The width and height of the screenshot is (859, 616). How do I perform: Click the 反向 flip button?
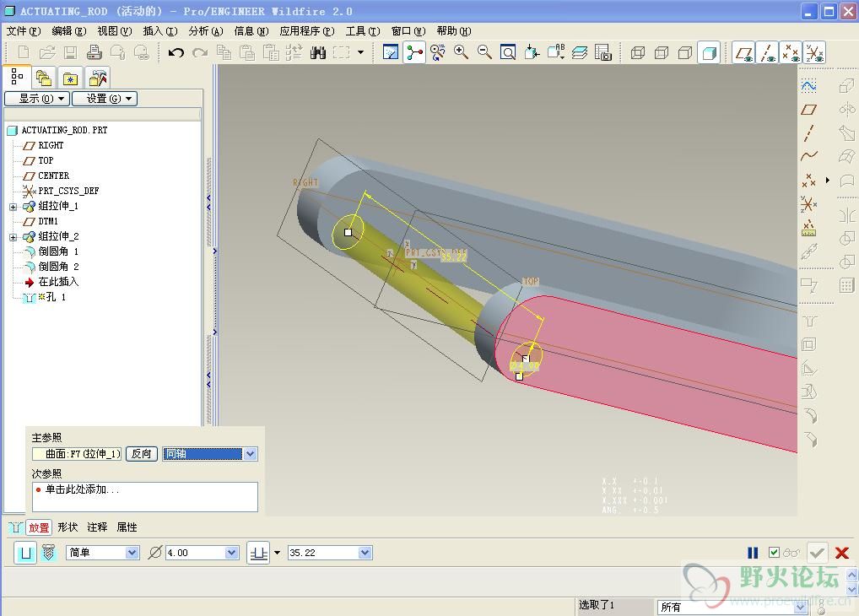click(142, 454)
